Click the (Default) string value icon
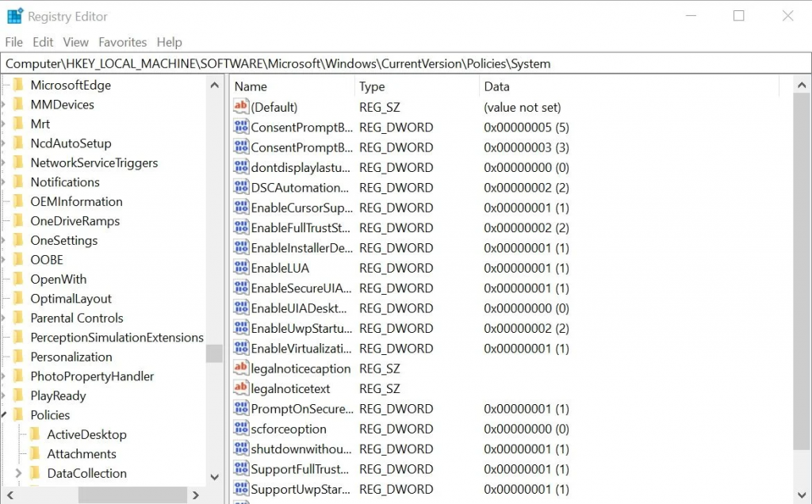The image size is (812, 504). [241, 107]
